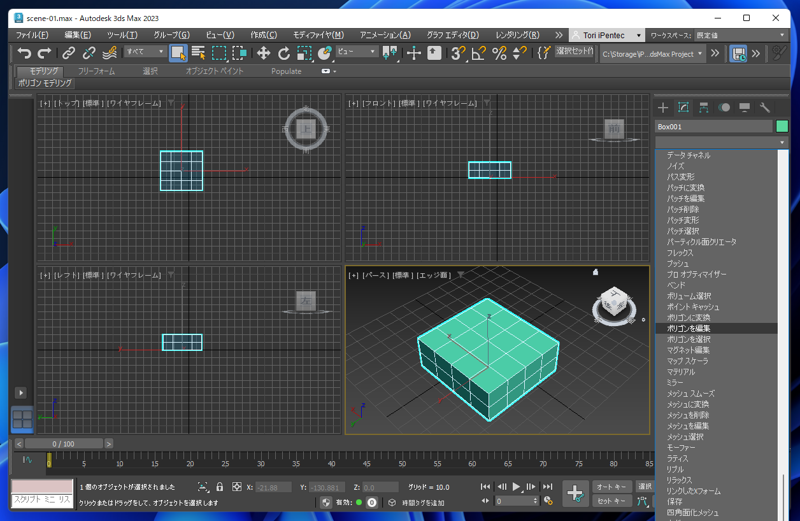Open the ワークスペース 既定値 dropdown
This screenshot has height=521, width=800.
pyautogui.click(x=742, y=35)
